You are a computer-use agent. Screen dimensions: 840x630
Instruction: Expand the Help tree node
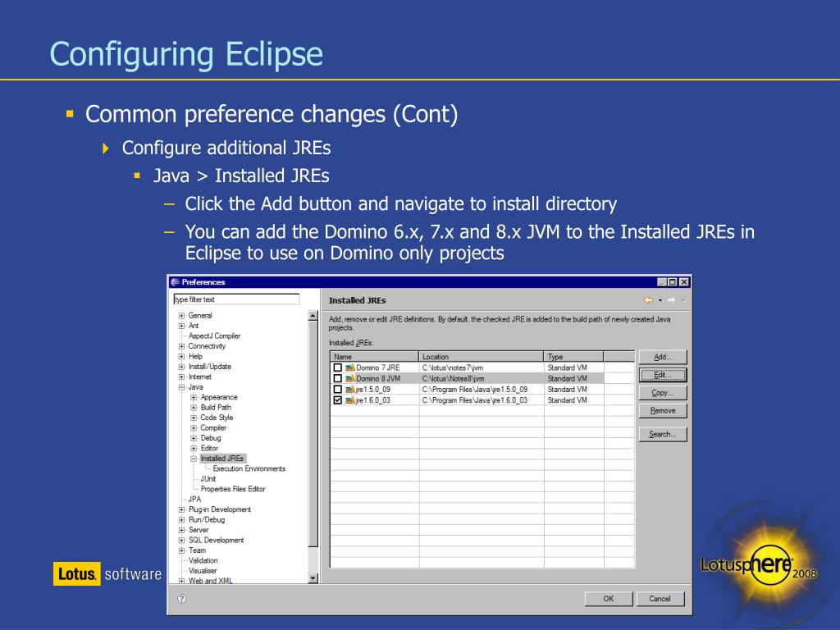181,356
